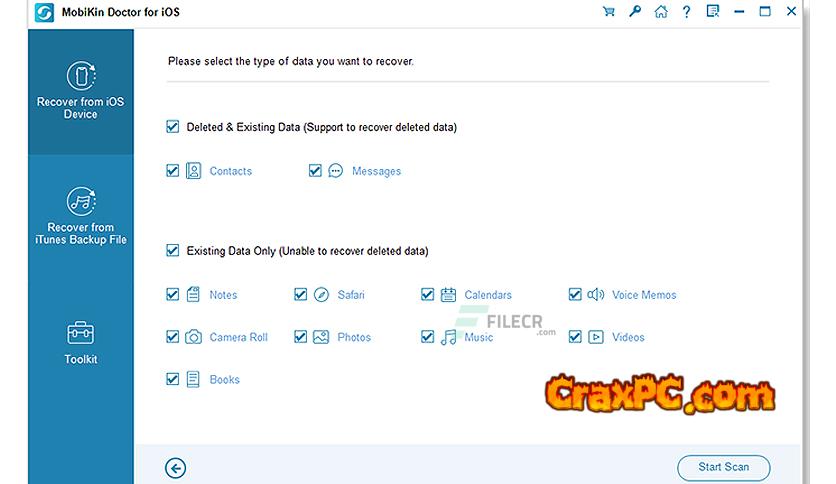Click the Videos label
Image resolution: width=836 pixels, height=484 pixels.
[x=628, y=337]
